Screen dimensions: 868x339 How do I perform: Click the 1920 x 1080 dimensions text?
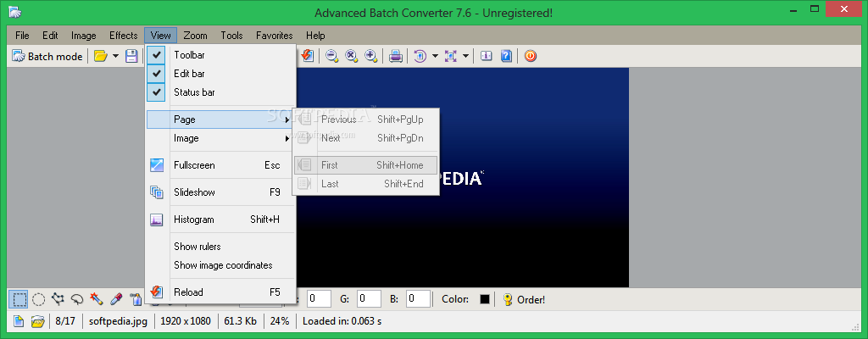tap(186, 321)
